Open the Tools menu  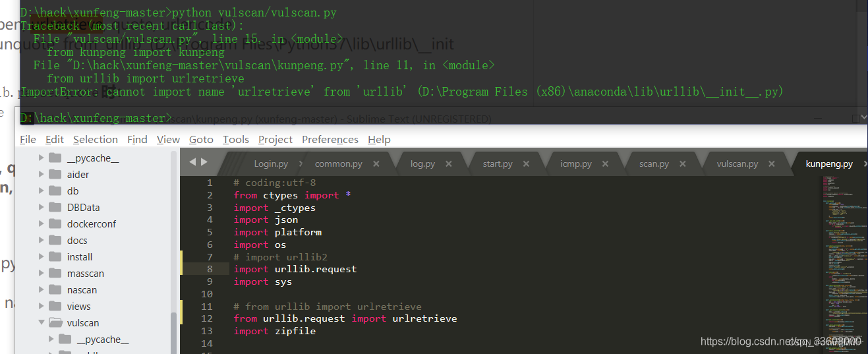coord(236,139)
